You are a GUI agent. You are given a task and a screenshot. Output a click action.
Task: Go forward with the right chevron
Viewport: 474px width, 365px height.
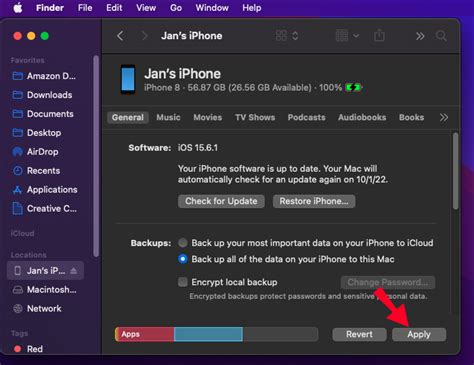point(144,36)
